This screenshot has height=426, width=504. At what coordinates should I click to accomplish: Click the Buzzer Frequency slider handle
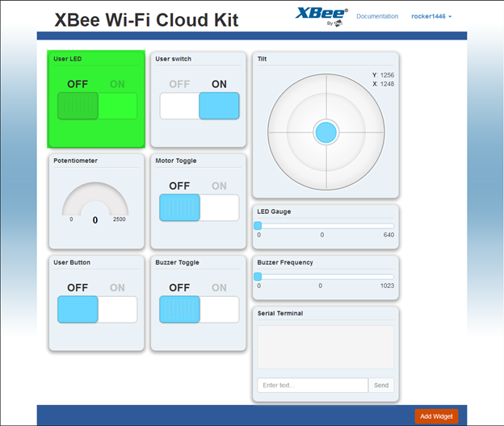(258, 277)
